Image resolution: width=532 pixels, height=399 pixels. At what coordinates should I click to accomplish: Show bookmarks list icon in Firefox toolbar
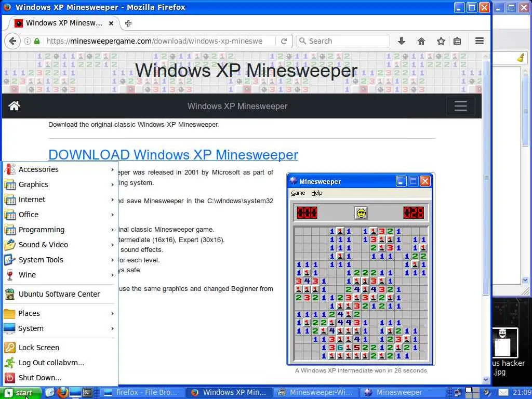457,41
